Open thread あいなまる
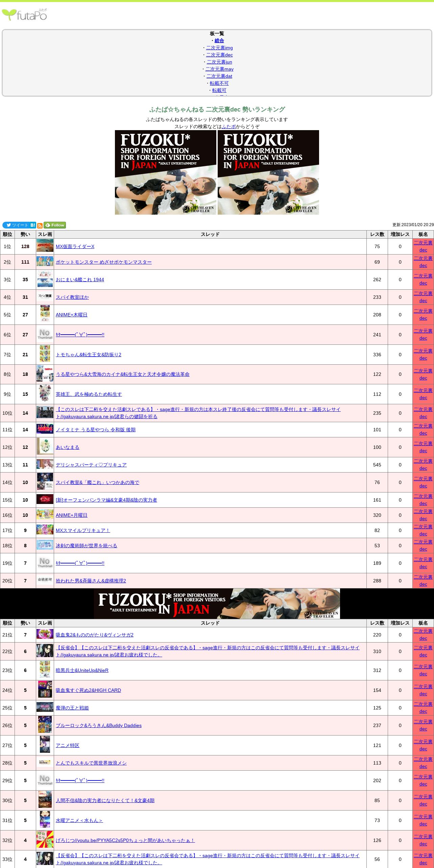Viewport: 434px width, 868px height. coord(68,447)
